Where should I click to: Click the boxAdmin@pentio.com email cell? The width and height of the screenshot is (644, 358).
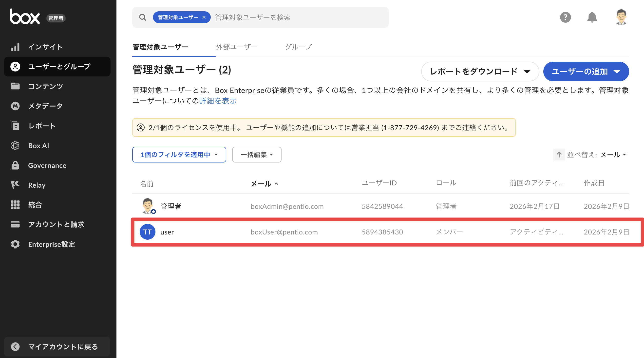point(287,206)
